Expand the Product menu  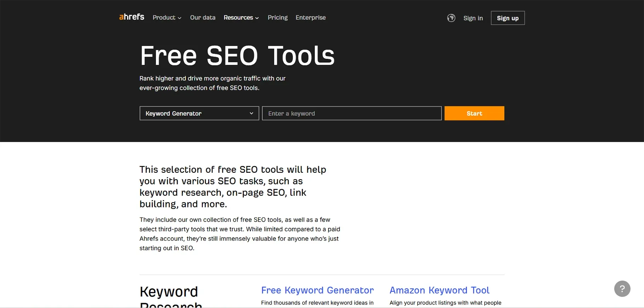tap(164, 18)
